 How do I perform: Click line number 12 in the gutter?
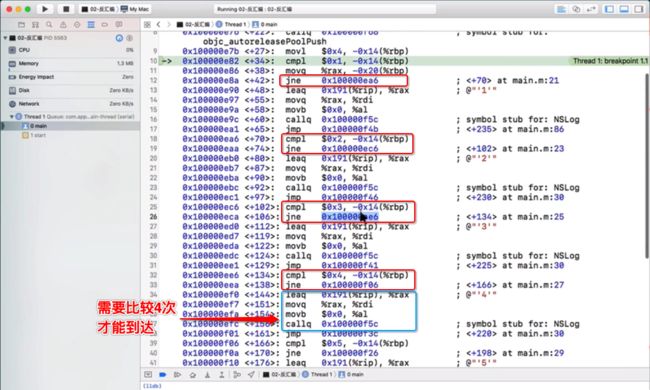coord(153,80)
